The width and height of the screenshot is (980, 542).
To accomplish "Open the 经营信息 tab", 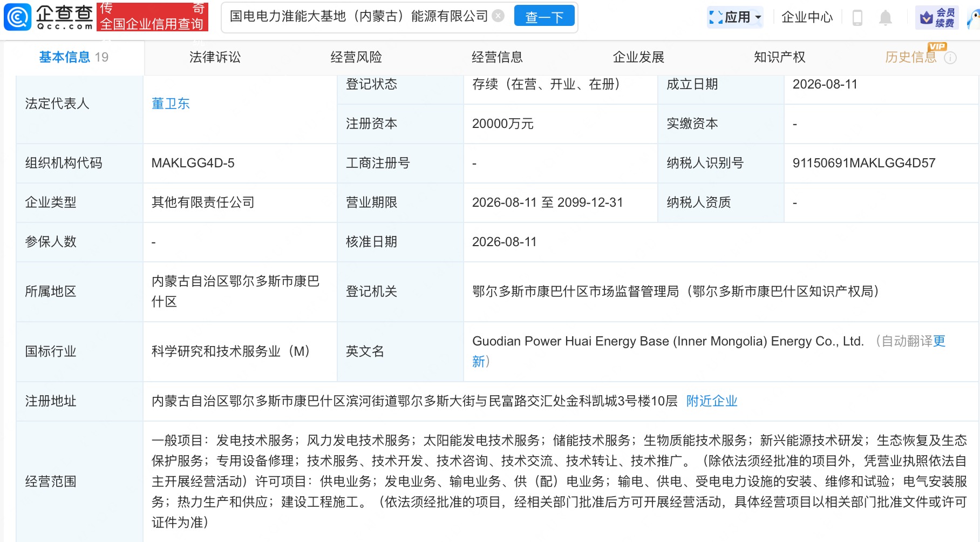I will [497, 57].
